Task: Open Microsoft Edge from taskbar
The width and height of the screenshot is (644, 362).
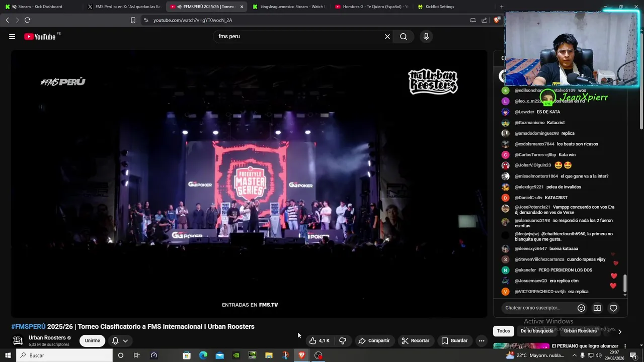Action: (x=203, y=355)
